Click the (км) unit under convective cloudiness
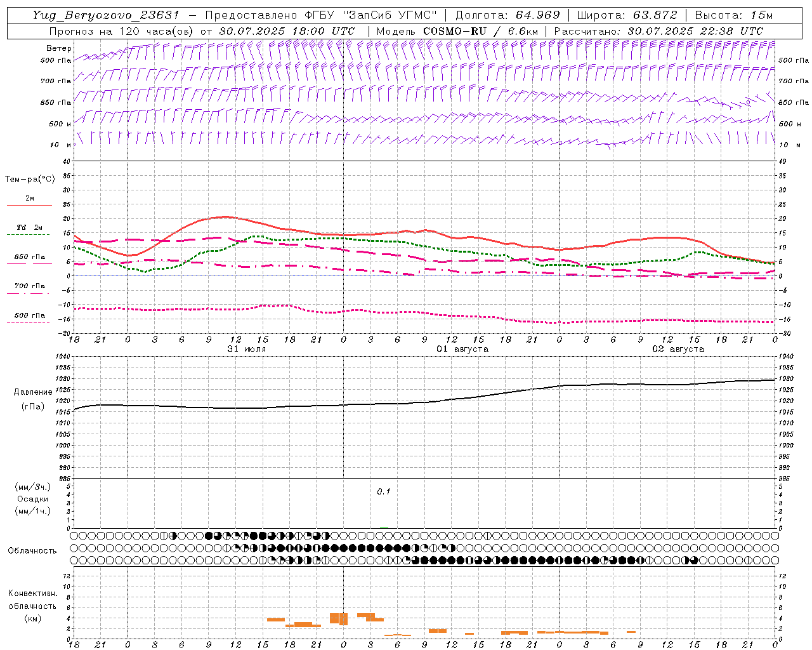Screen dimensions: 812x650 tap(32, 618)
